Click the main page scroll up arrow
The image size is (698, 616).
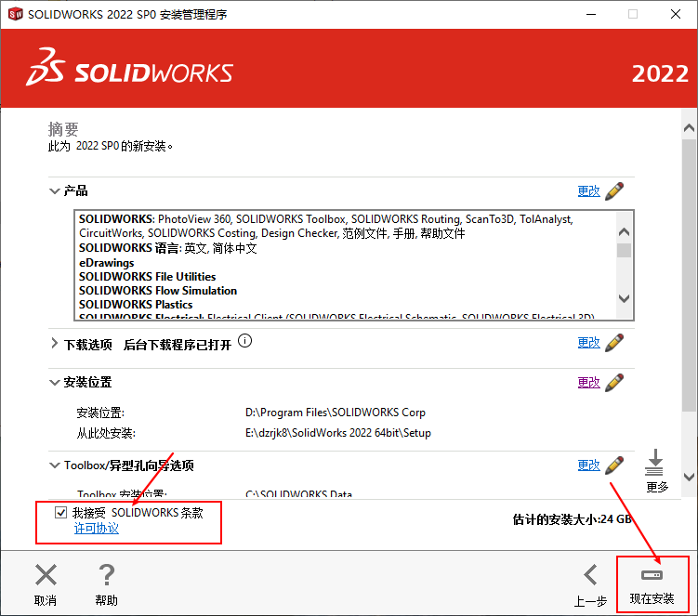pyautogui.click(x=689, y=128)
